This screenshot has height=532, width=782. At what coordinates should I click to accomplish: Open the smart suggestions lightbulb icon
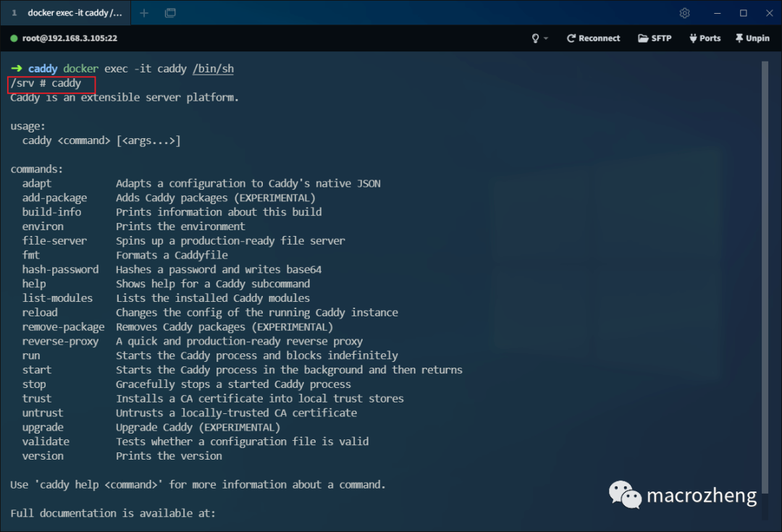[534, 38]
